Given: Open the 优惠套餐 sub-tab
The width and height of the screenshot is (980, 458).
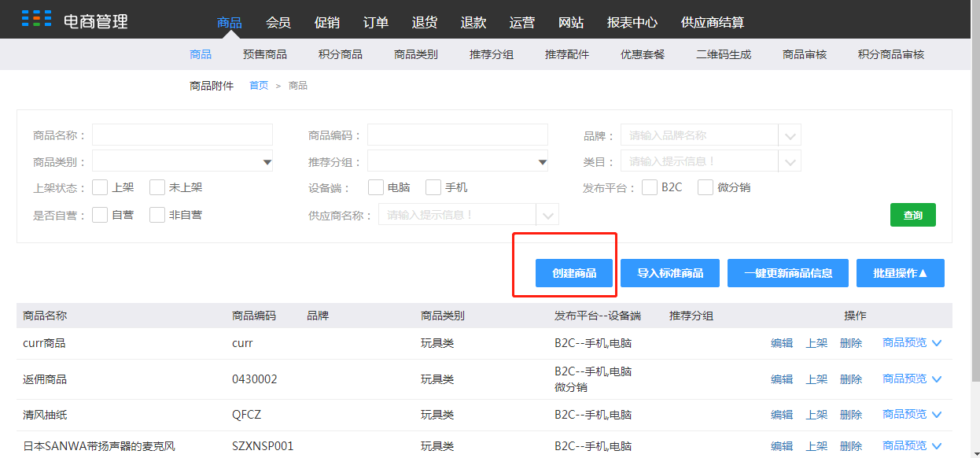Looking at the screenshot, I should [x=643, y=54].
